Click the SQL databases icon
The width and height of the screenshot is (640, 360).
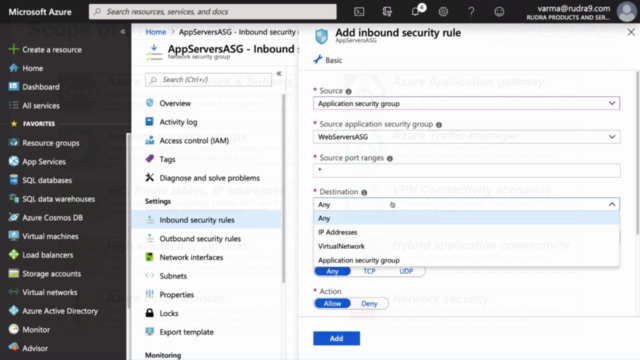[13, 180]
